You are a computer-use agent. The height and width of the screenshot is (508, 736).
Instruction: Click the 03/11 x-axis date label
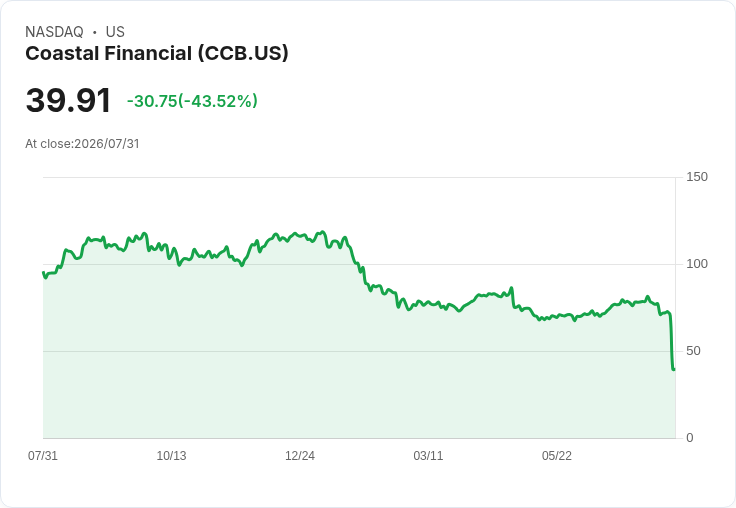(x=428, y=456)
